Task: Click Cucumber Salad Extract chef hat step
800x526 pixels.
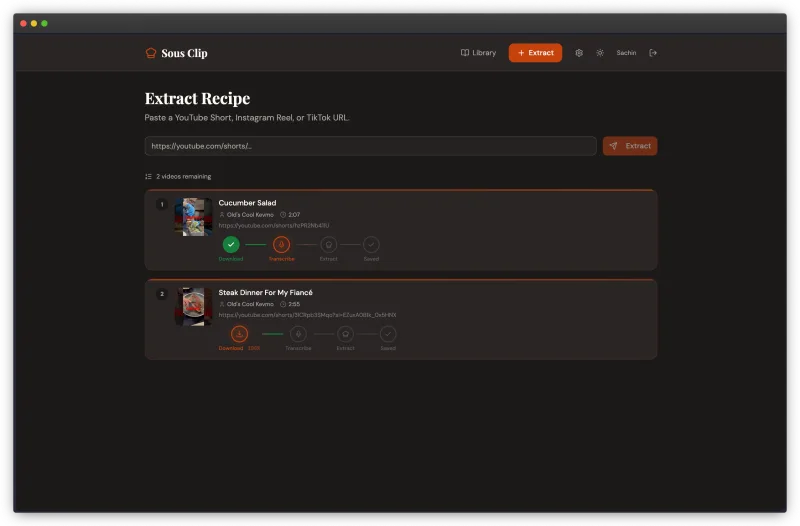Action: (x=329, y=244)
